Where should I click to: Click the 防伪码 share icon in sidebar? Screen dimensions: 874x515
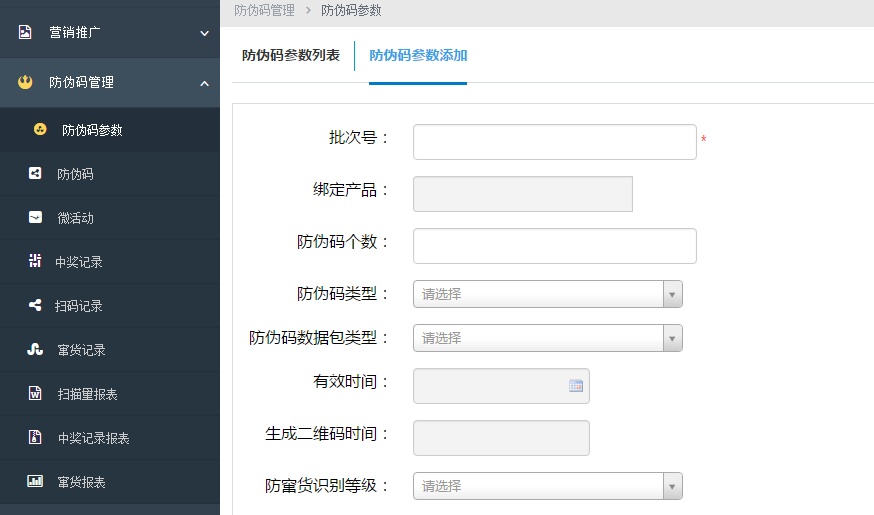coord(35,173)
